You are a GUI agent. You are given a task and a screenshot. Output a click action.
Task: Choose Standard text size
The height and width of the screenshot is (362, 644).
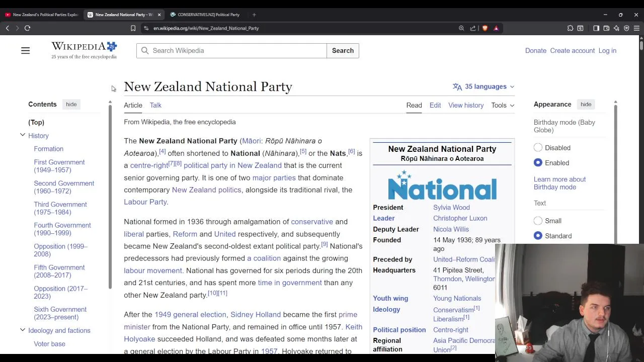click(538, 236)
